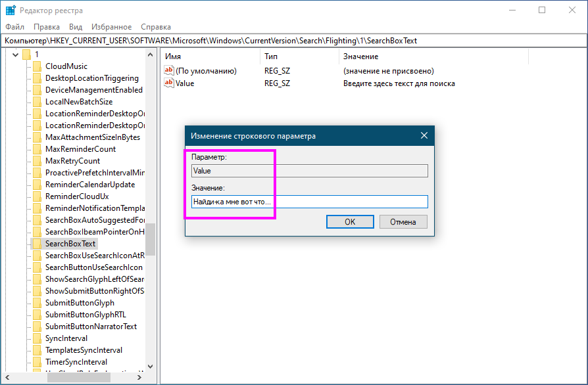Screen dimensions: 588x385
Task: Click the Значение text field
Action: click(309, 202)
